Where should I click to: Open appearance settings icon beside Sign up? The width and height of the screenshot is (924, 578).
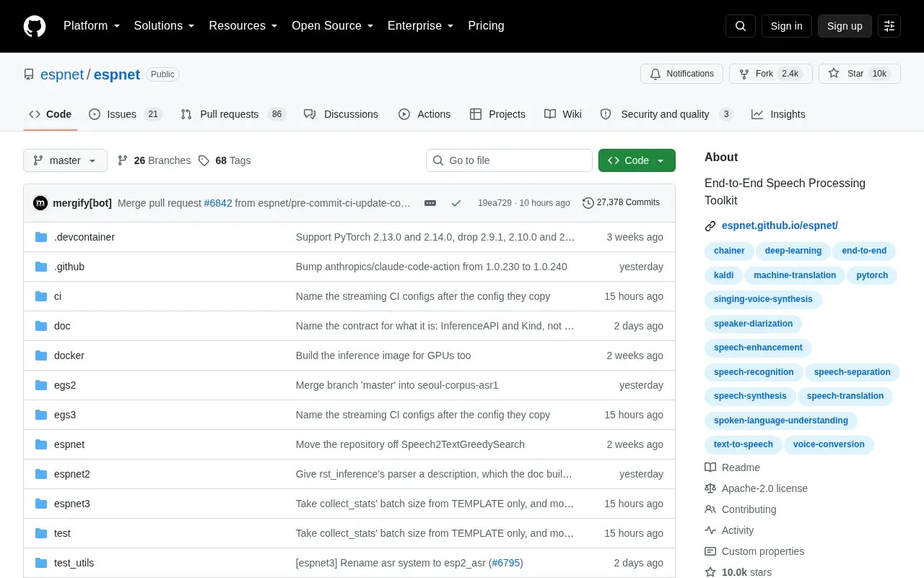pos(889,26)
